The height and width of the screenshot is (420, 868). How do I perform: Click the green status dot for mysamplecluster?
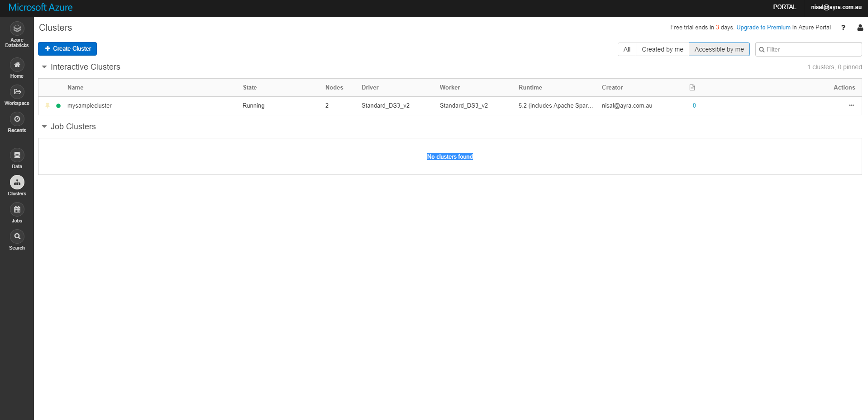pyautogui.click(x=58, y=106)
